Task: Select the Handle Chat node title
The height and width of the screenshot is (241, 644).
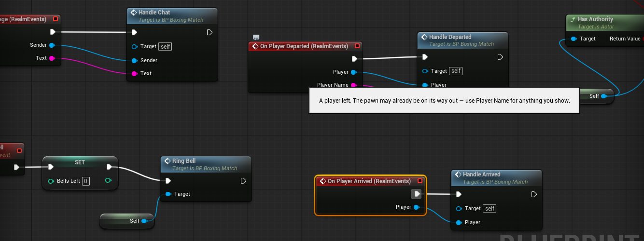Action: (x=154, y=13)
